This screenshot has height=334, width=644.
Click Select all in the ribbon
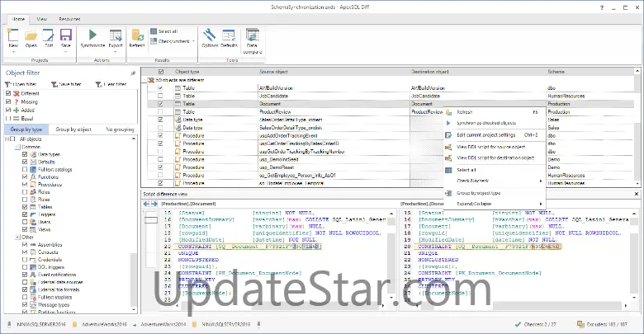click(163, 31)
